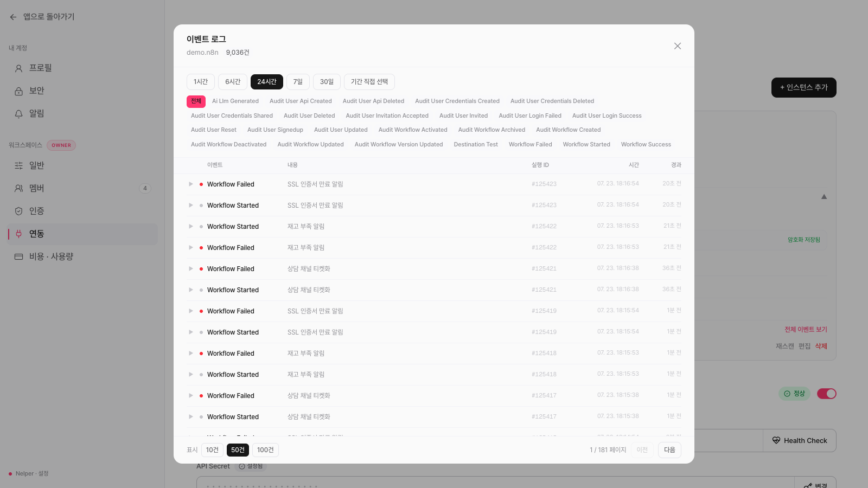Go to next page with 다음 button

pos(669,450)
